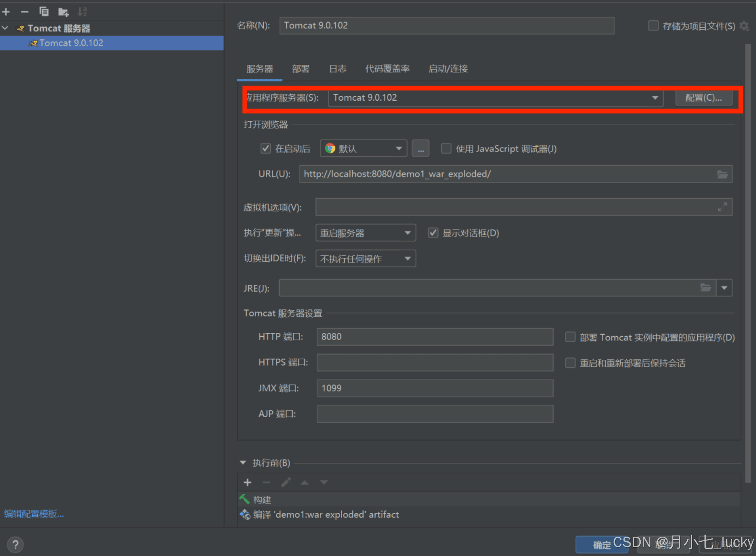Move before-launch task down

[x=324, y=483]
